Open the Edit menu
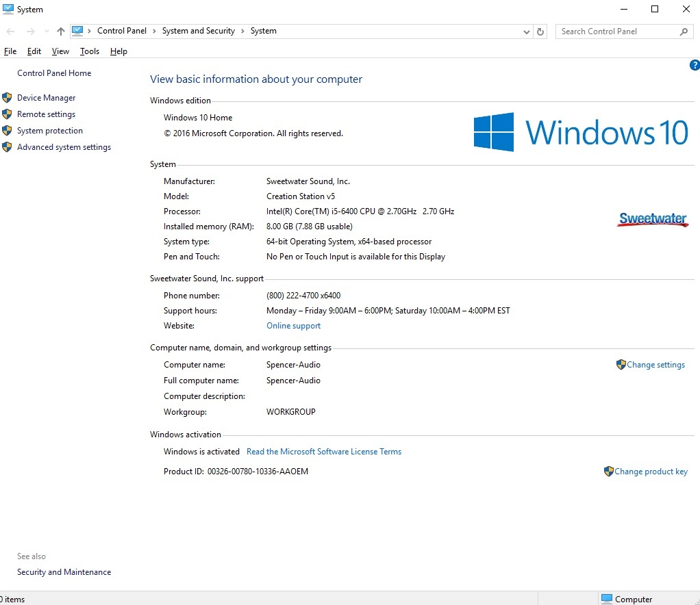This screenshot has width=700, height=605. pyautogui.click(x=34, y=51)
